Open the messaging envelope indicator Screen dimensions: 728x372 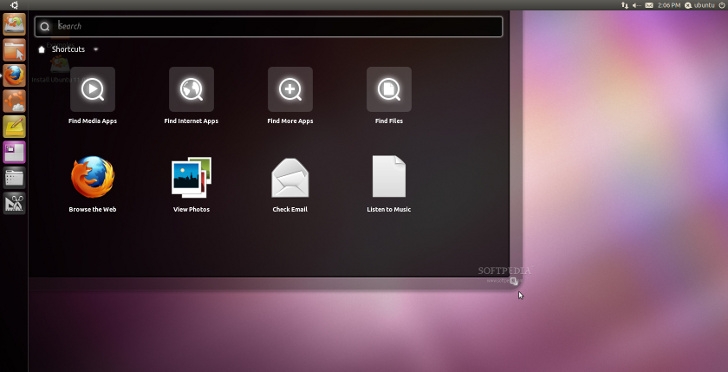pos(649,5)
